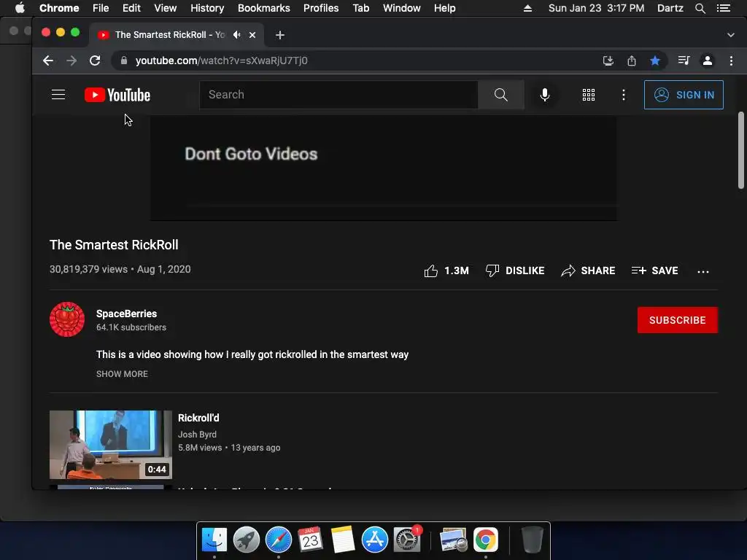Mute the tab via the speaker icon
The width and height of the screenshot is (747, 560).
point(237,35)
